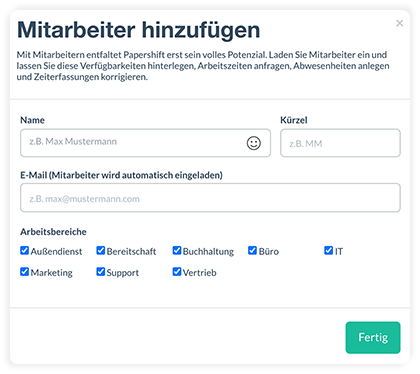Viewport: 420px width, 374px height.
Task: Toggle the Marketing checkbox
Action: [25, 272]
